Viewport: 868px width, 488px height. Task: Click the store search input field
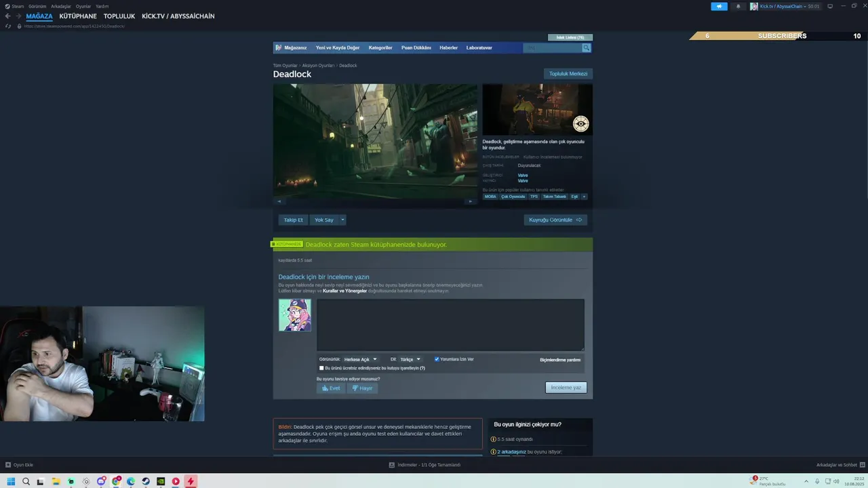point(553,47)
